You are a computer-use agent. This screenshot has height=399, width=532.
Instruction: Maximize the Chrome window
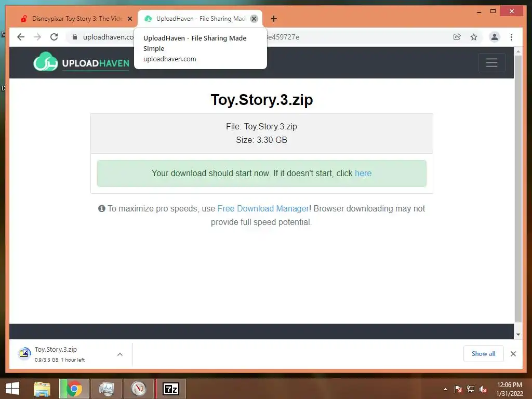(493, 11)
